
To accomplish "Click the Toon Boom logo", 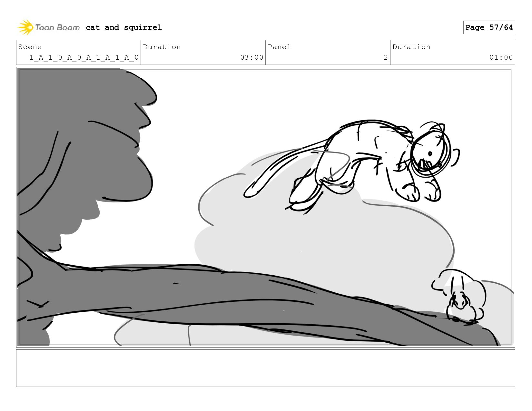I will [48, 27].
